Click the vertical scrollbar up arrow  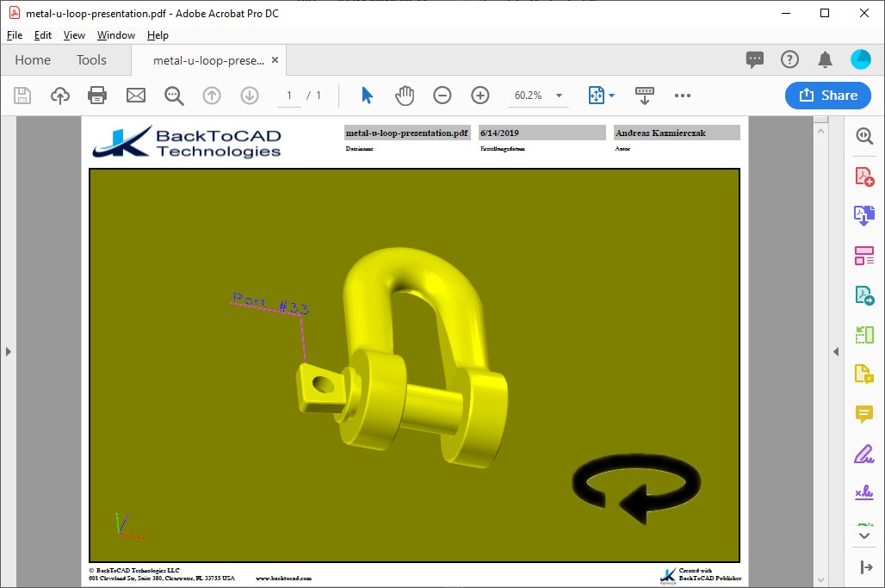820,131
